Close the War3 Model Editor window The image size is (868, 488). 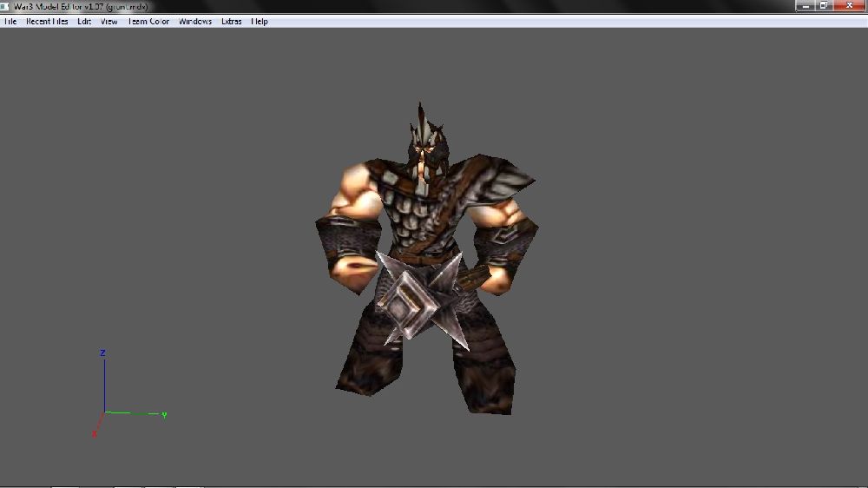point(850,5)
